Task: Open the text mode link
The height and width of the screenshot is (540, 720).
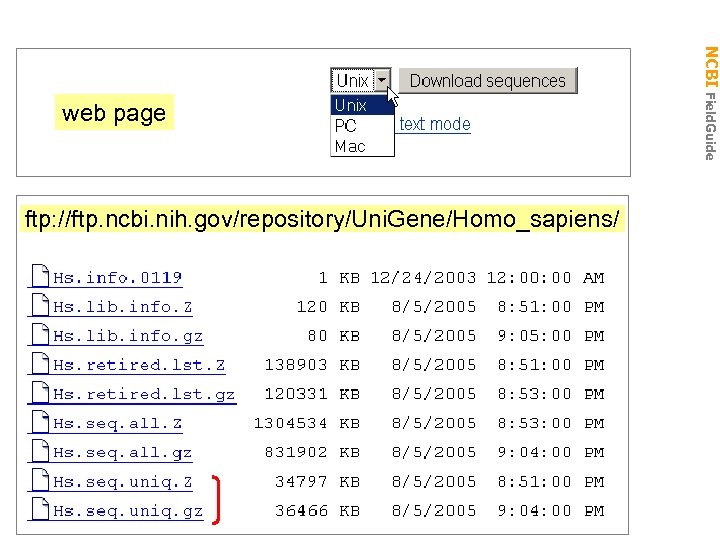Action: coord(435,124)
